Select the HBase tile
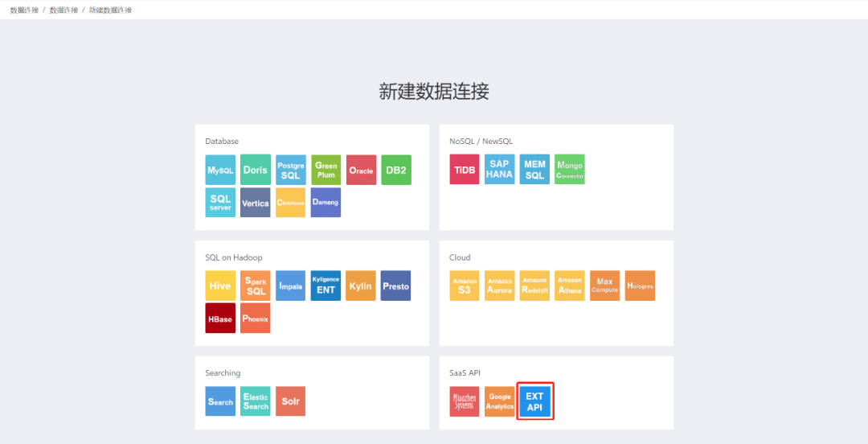 [220, 319]
